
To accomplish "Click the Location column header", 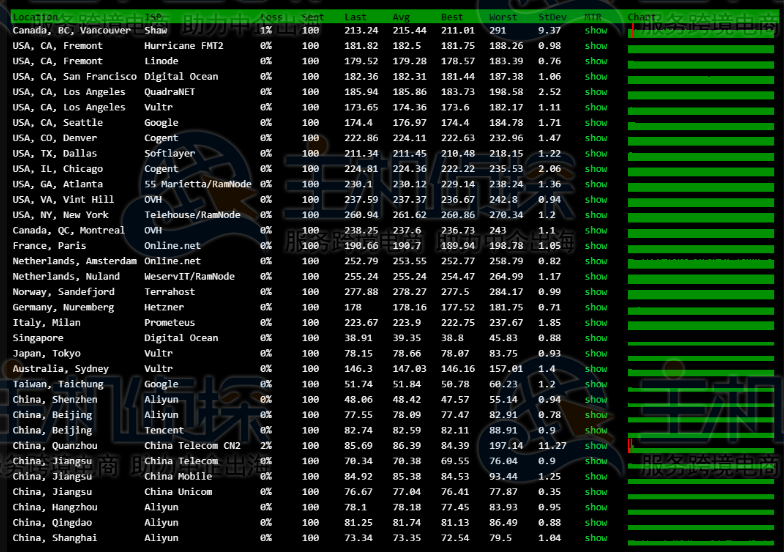I will click(36, 17).
